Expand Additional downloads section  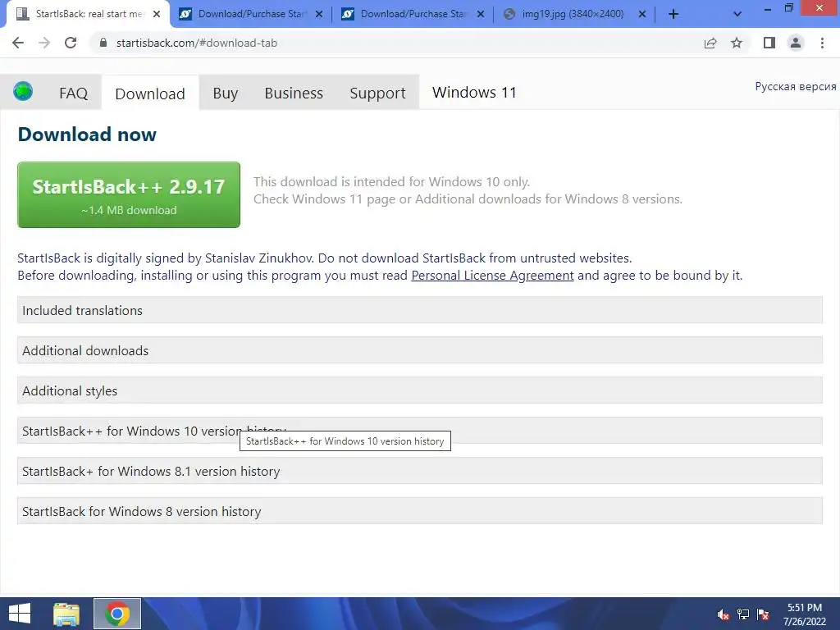coord(419,350)
